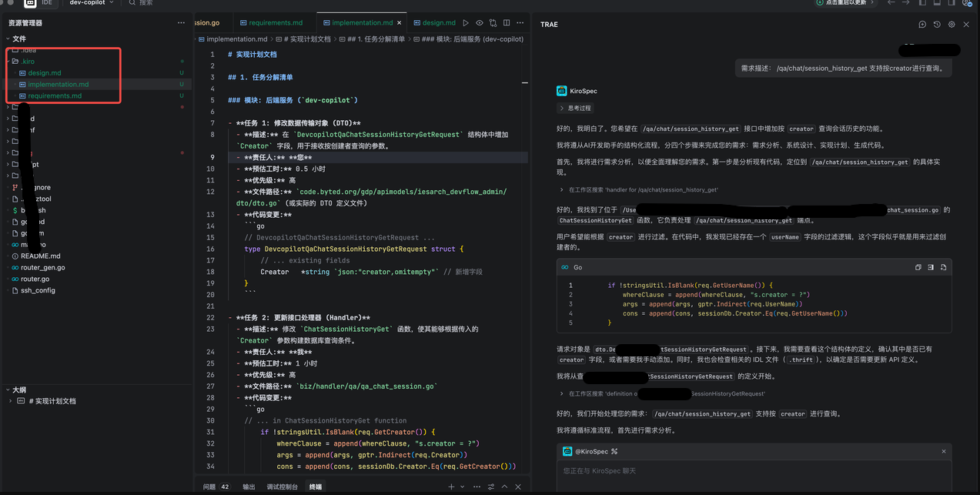Remove the @KiroSpec agent from chat input
980x495 pixels.
(944, 452)
